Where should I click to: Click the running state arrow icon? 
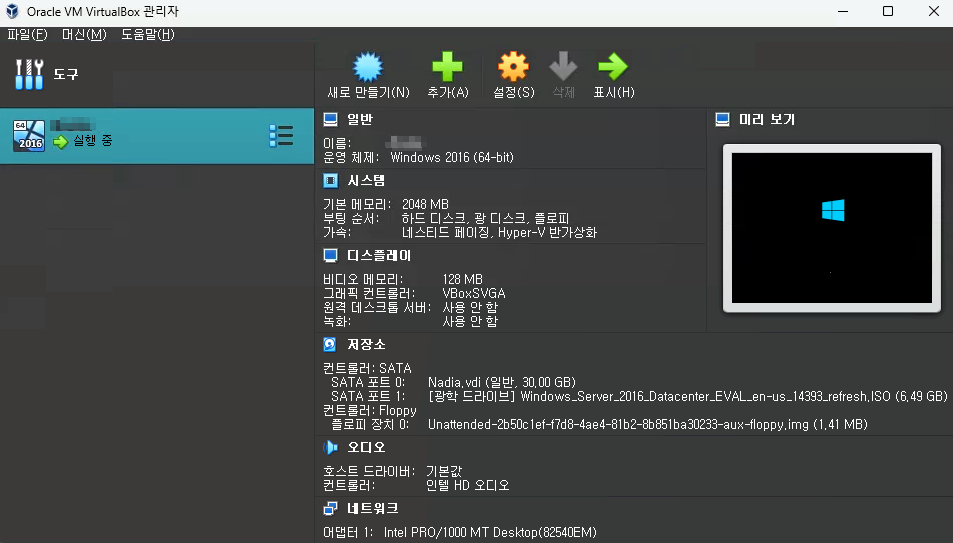(60, 142)
